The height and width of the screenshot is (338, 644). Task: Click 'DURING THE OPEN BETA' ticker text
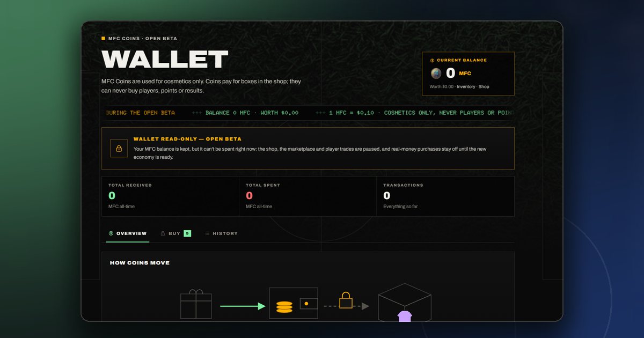click(x=141, y=113)
